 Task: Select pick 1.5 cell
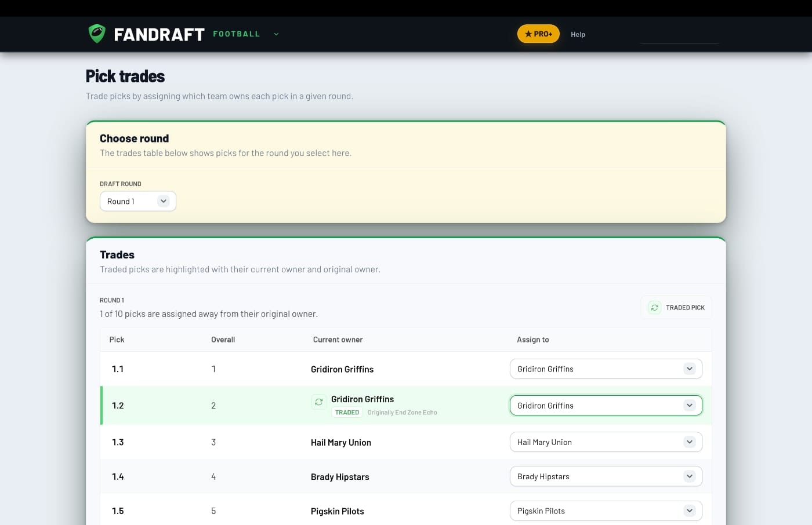tap(118, 511)
